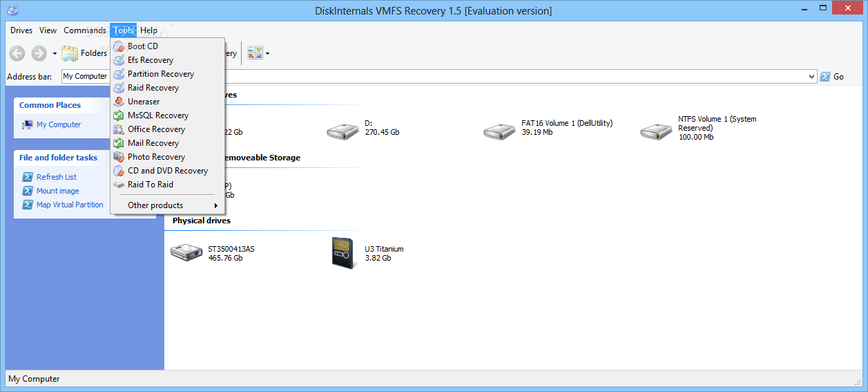Screen dimensions: 868x392
Task: Click the Mount image link
Action: coord(58,191)
